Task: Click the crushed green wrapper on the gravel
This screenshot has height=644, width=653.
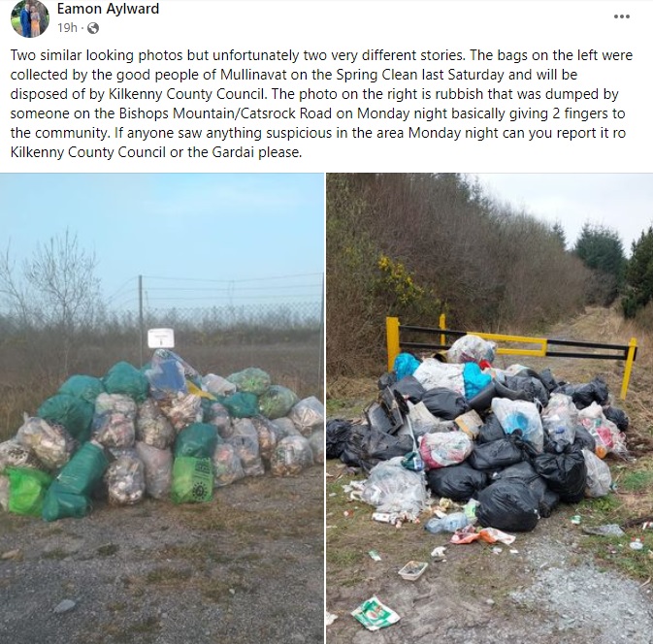Action: coord(375,613)
